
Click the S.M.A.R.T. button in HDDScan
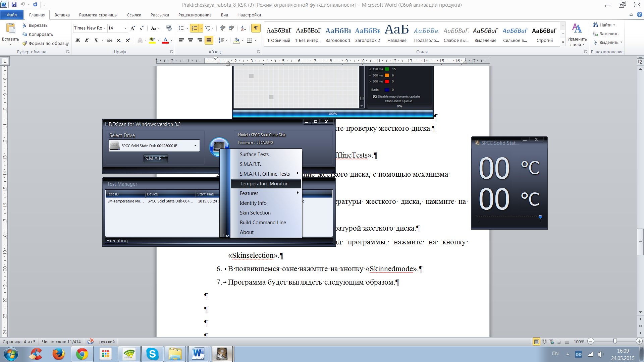(x=156, y=159)
